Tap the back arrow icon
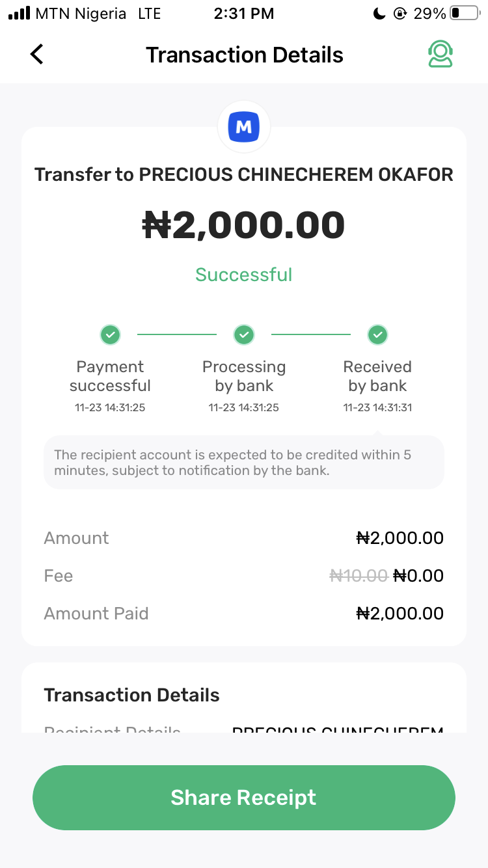The height and width of the screenshot is (868, 488). pyautogui.click(x=37, y=55)
